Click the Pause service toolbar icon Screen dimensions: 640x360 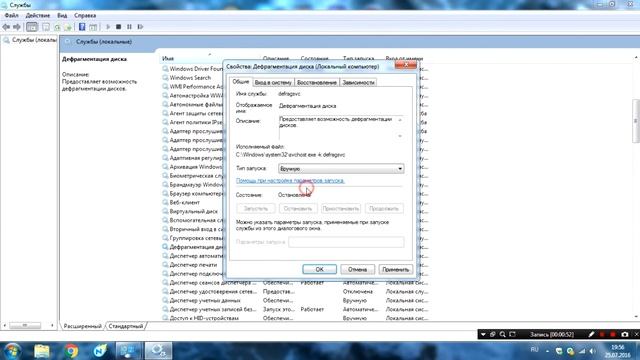click(129, 27)
